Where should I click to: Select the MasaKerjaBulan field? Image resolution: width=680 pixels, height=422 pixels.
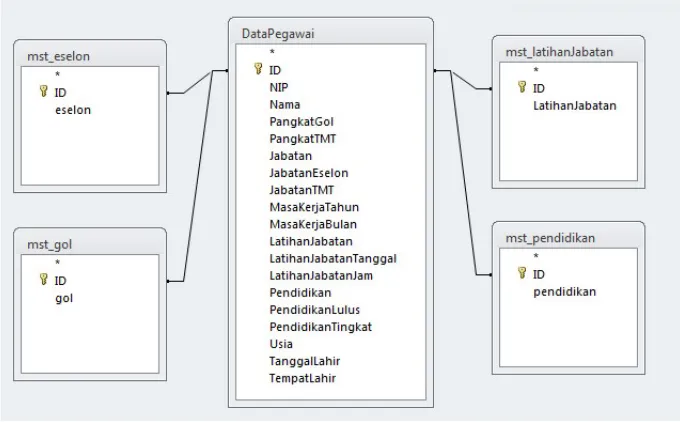(x=330, y=224)
